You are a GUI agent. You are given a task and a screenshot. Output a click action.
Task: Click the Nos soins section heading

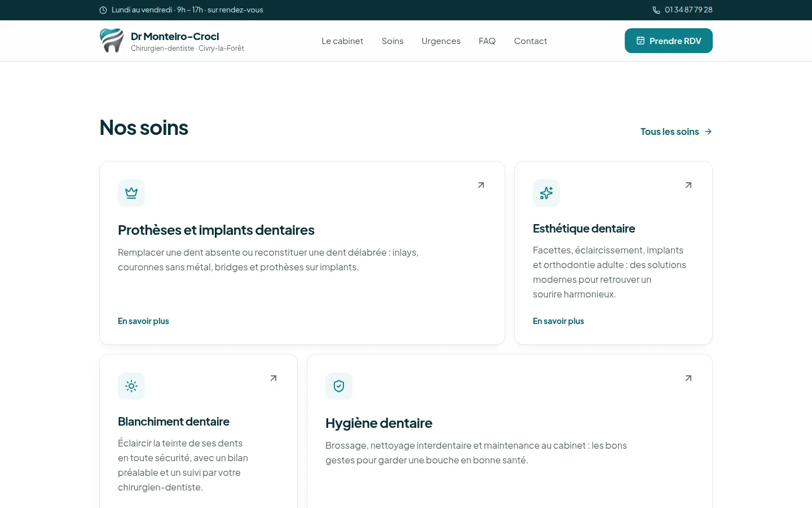pyautogui.click(x=144, y=128)
